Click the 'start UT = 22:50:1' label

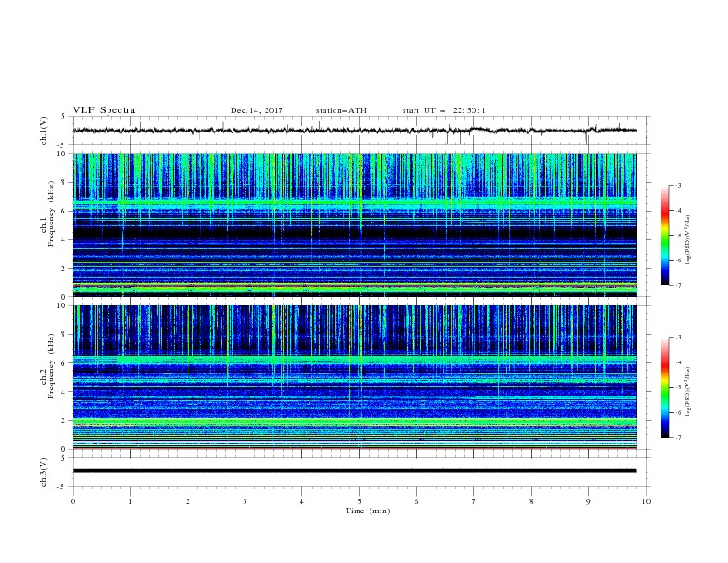[444, 110]
